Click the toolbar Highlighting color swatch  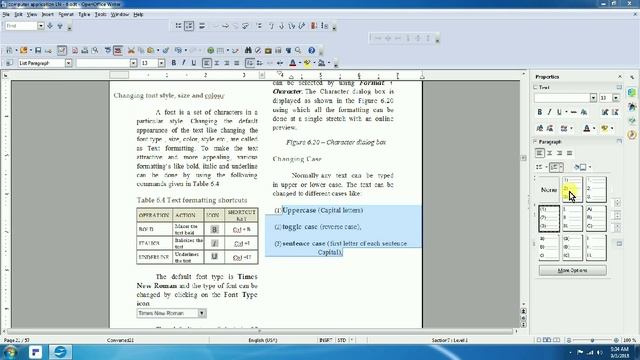(x=307, y=63)
